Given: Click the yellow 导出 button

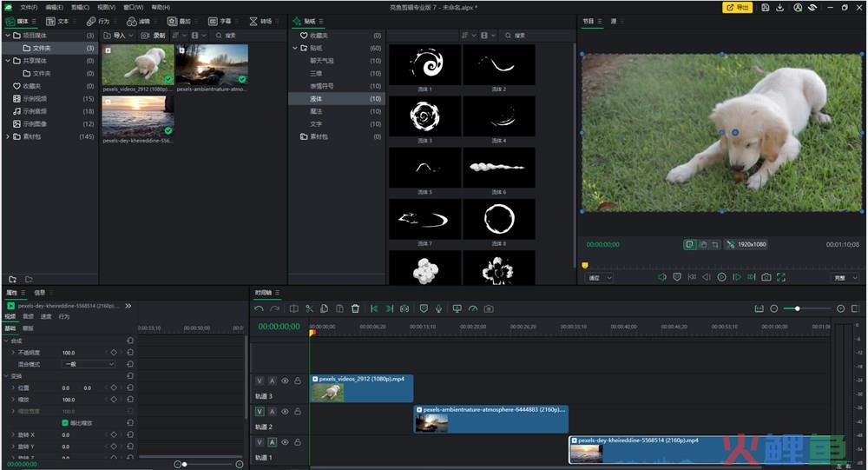Looking at the screenshot, I should click(x=738, y=8).
